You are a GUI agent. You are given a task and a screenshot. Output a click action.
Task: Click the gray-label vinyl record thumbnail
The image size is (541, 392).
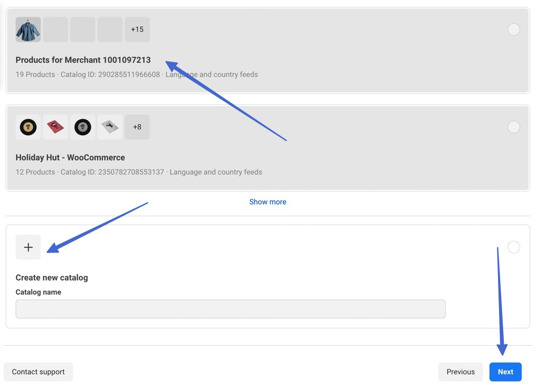point(83,127)
